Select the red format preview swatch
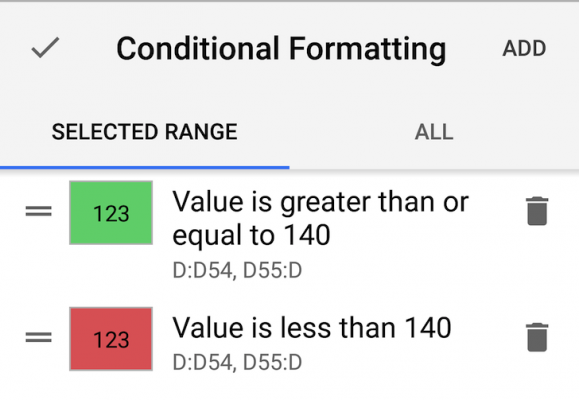This screenshot has width=579, height=400. coord(111,339)
